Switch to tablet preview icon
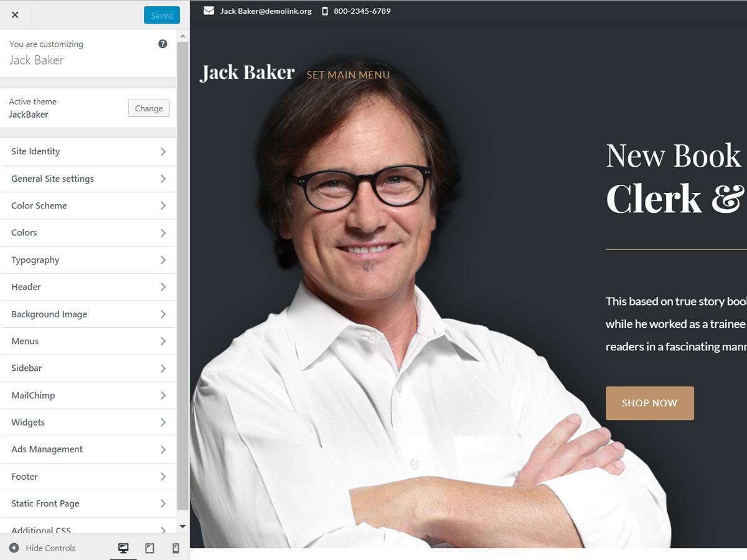Image resolution: width=747 pixels, height=560 pixels. (149, 548)
